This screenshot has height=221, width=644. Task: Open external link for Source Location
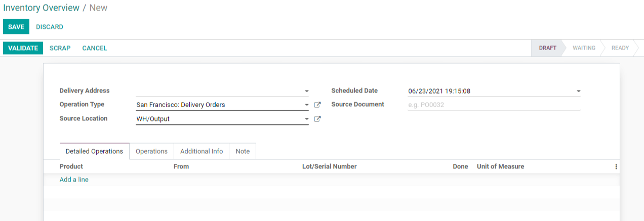tap(317, 119)
